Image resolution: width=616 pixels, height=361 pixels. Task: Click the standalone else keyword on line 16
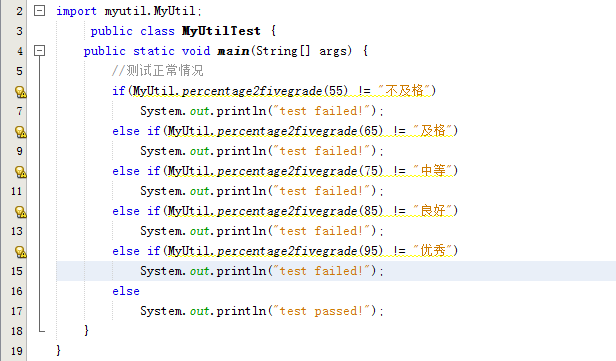coord(126,291)
